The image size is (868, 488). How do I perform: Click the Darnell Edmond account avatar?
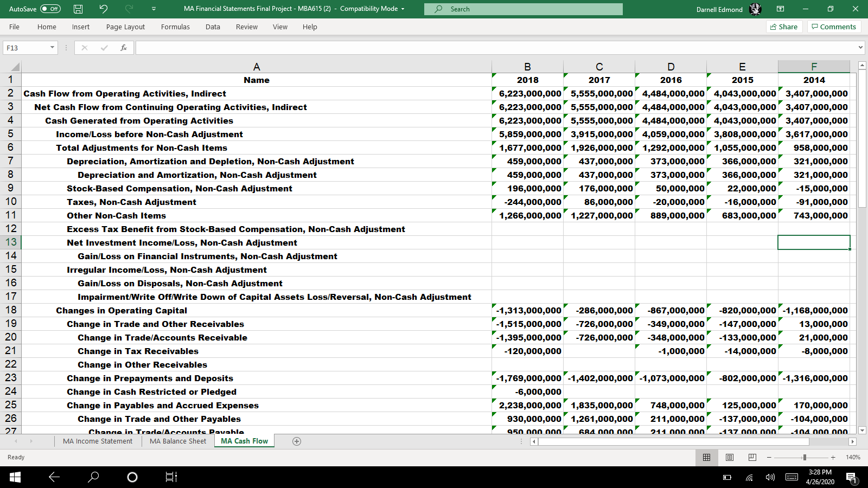pos(755,9)
